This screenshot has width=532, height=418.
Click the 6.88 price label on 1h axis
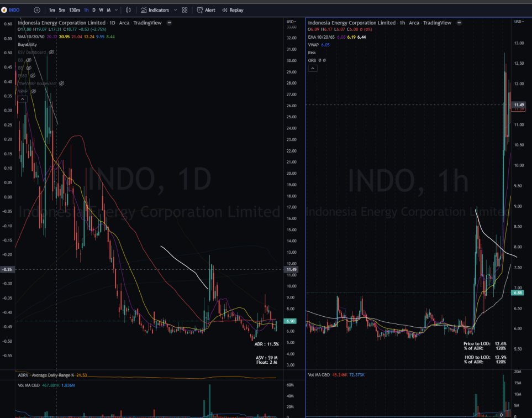(x=518, y=292)
